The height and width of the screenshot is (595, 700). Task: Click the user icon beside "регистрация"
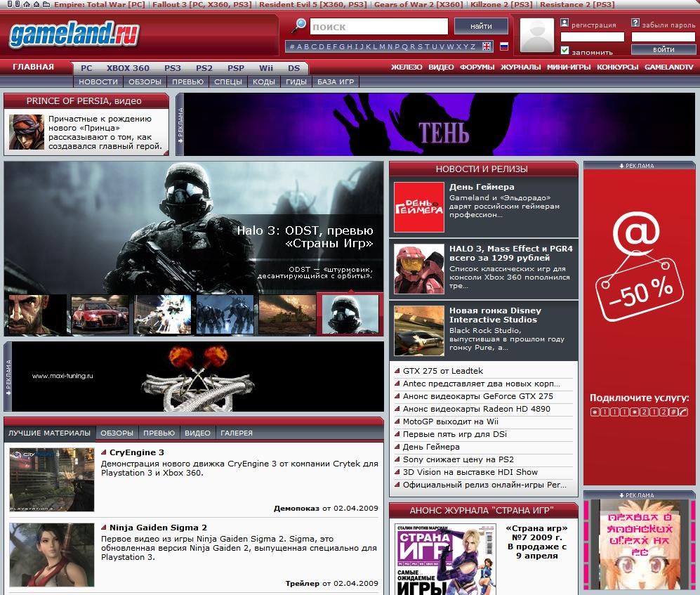(564, 23)
